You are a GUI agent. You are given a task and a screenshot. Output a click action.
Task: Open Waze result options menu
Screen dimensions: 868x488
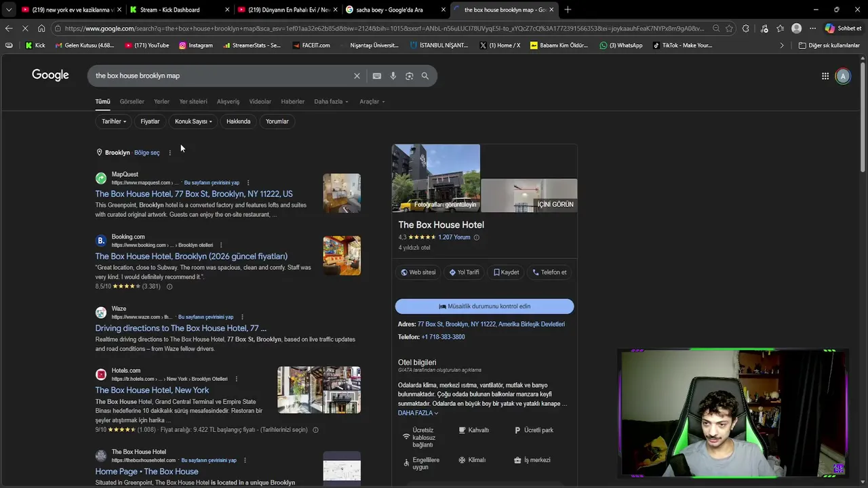coord(242,317)
